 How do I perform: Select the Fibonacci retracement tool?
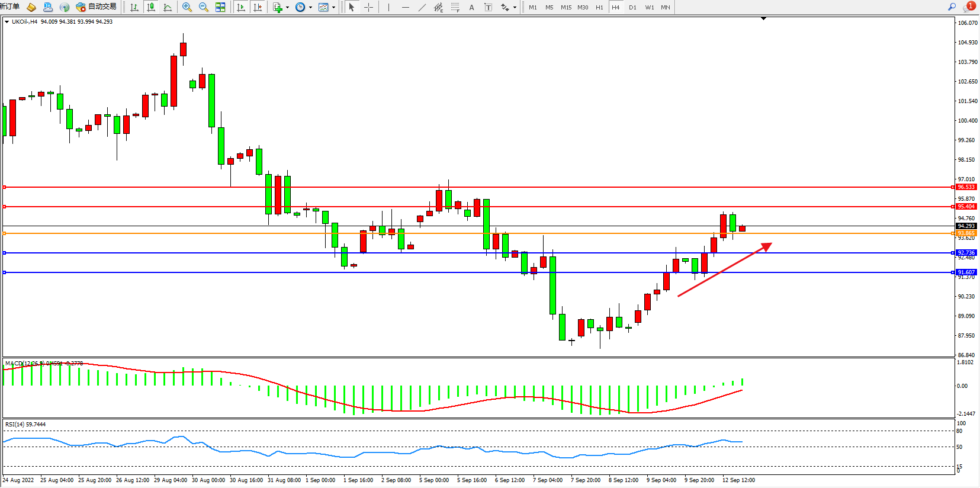pyautogui.click(x=455, y=7)
